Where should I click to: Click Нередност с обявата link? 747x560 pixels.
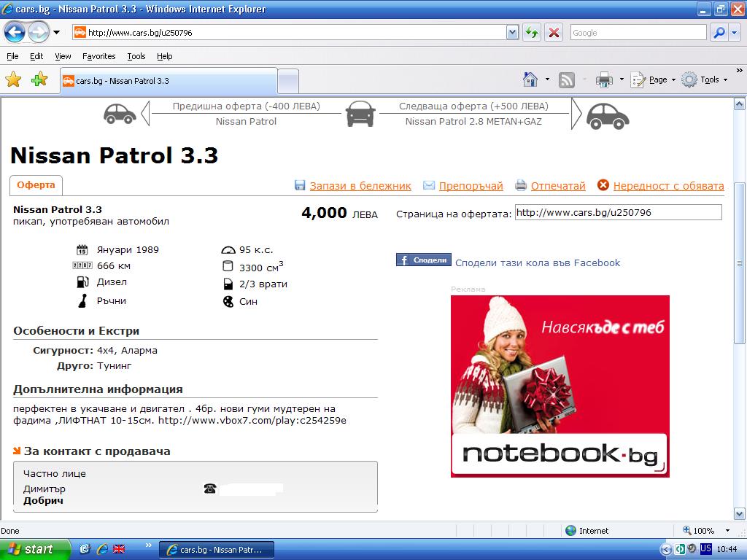click(668, 186)
